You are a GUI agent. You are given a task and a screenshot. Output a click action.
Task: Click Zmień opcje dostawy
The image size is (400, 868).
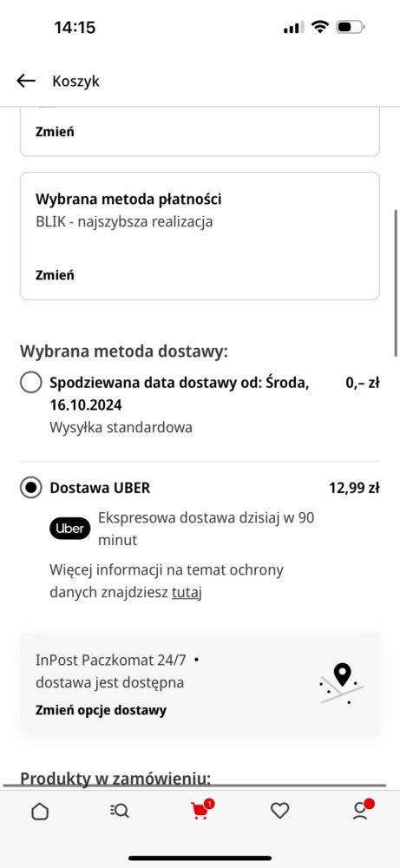(x=101, y=710)
